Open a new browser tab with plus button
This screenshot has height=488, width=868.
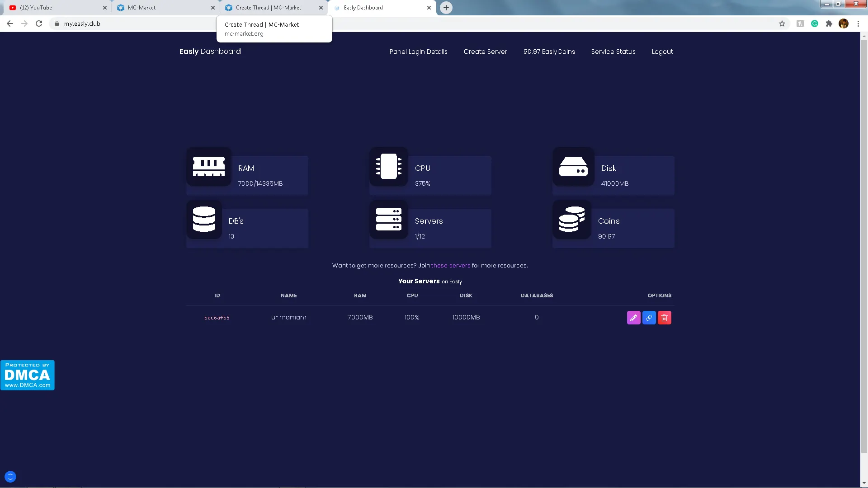point(446,8)
